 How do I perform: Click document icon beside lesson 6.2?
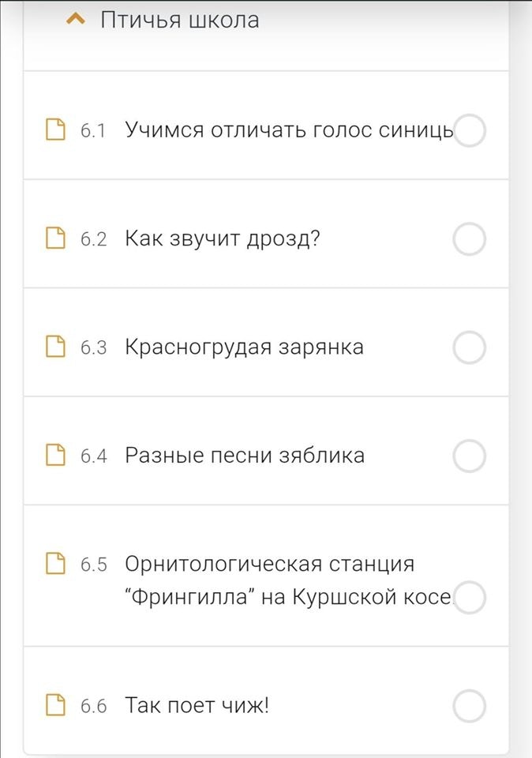point(55,238)
